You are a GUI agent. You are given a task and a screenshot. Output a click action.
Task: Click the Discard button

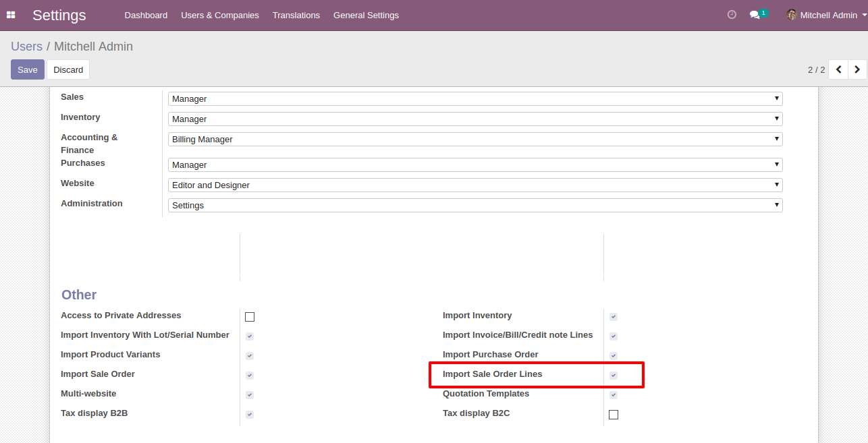point(68,69)
